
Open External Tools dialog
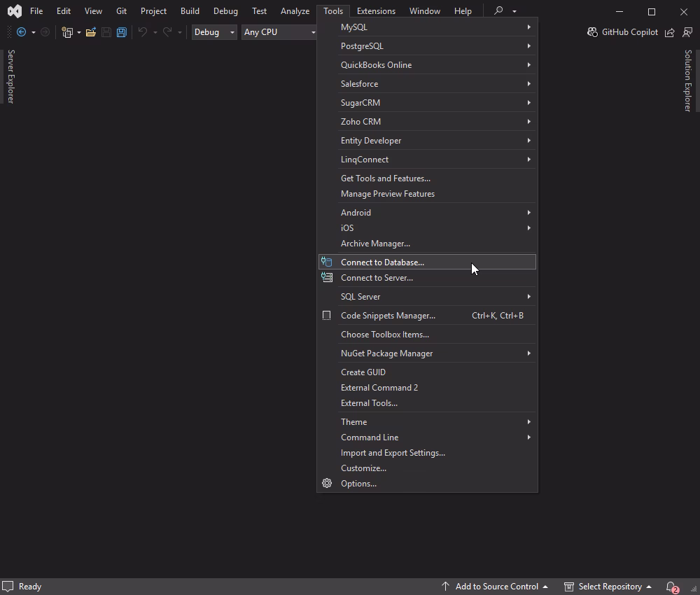click(428, 403)
